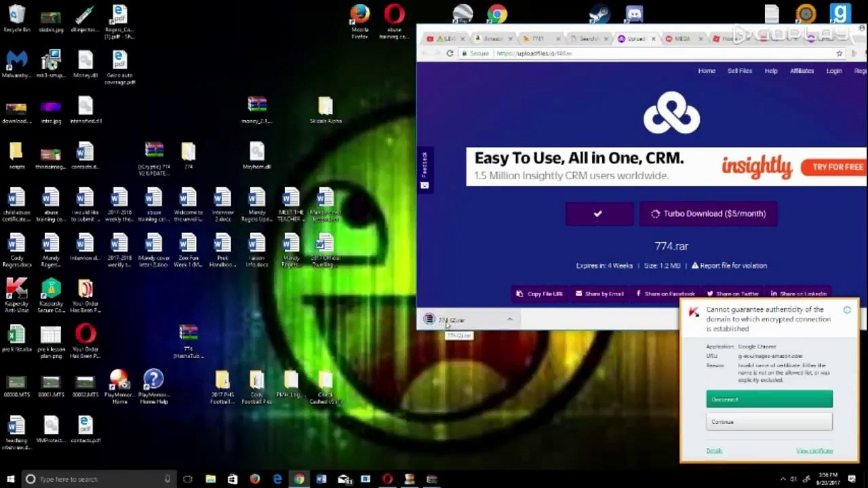Launch the Malwarebytes desktop shortcut
868x488 pixels.
click(16, 64)
